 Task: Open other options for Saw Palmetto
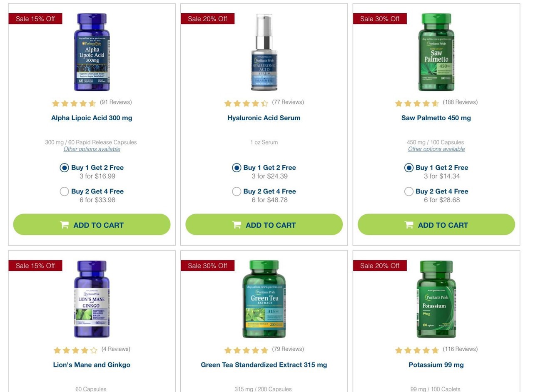[x=436, y=149]
